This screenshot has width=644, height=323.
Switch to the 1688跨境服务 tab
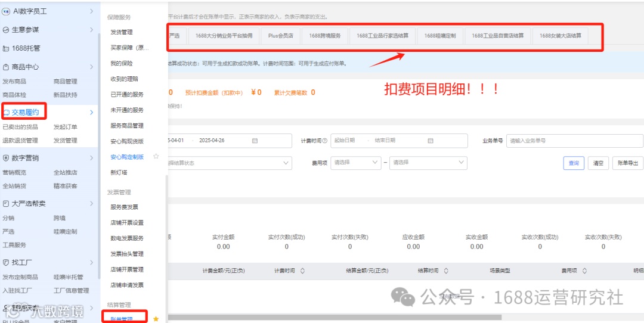325,36
